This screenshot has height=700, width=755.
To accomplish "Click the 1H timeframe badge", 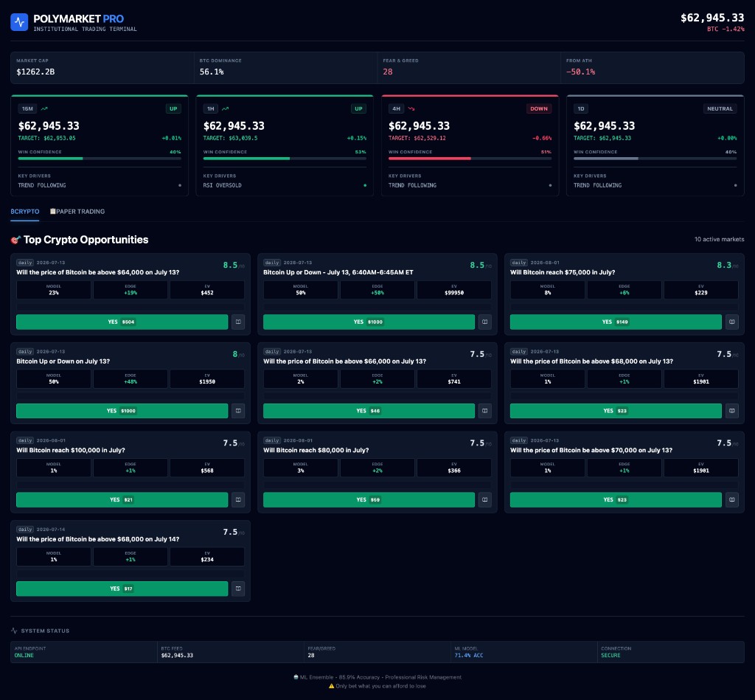I will (210, 109).
